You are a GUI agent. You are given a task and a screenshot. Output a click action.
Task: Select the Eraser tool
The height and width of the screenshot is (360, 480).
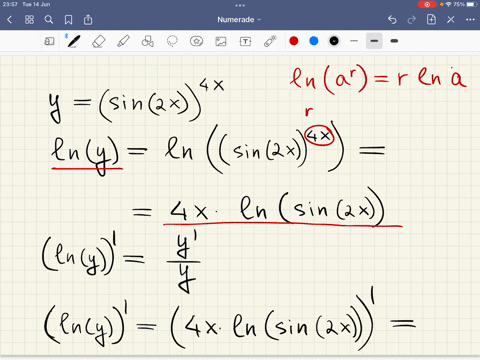click(x=99, y=41)
